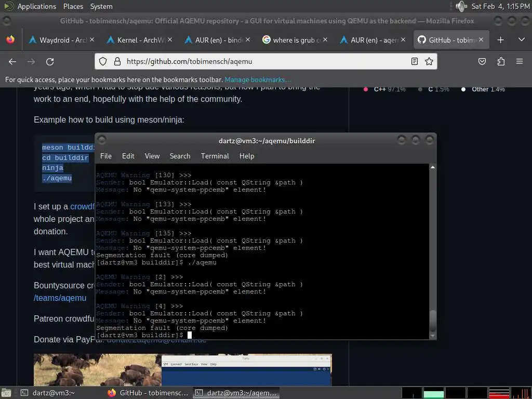Click the terminal scrollbar thumb
The height and width of the screenshot is (399, 532).
point(433,321)
